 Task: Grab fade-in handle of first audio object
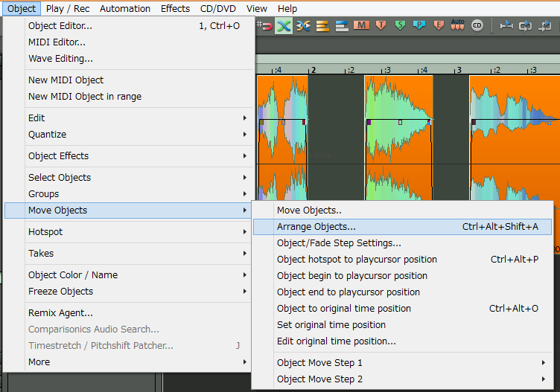click(261, 122)
